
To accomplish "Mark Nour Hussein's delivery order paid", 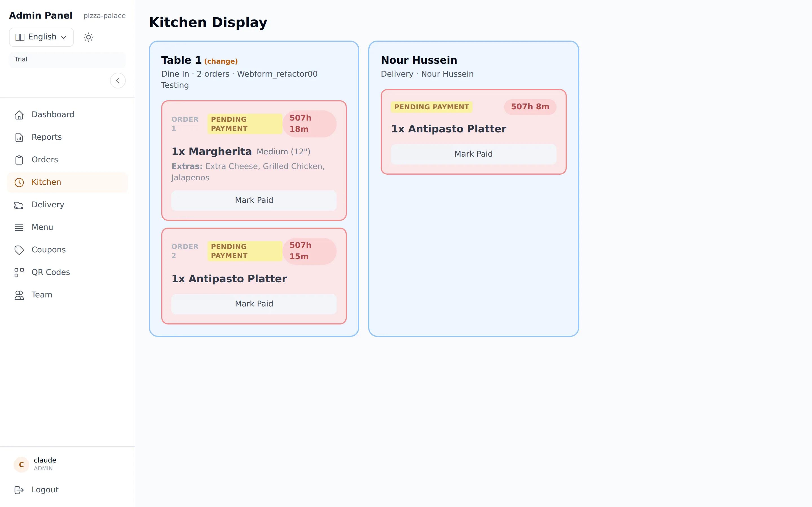I will pyautogui.click(x=473, y=154).
